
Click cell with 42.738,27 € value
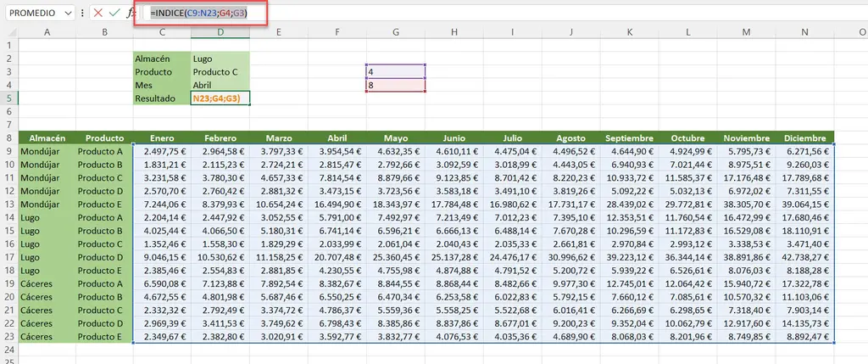pos(805,257)
